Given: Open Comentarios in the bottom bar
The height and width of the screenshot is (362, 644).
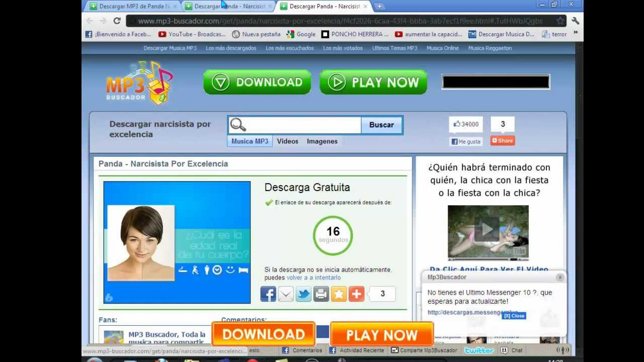Looking at the screenshot, I should pos(302,350).
